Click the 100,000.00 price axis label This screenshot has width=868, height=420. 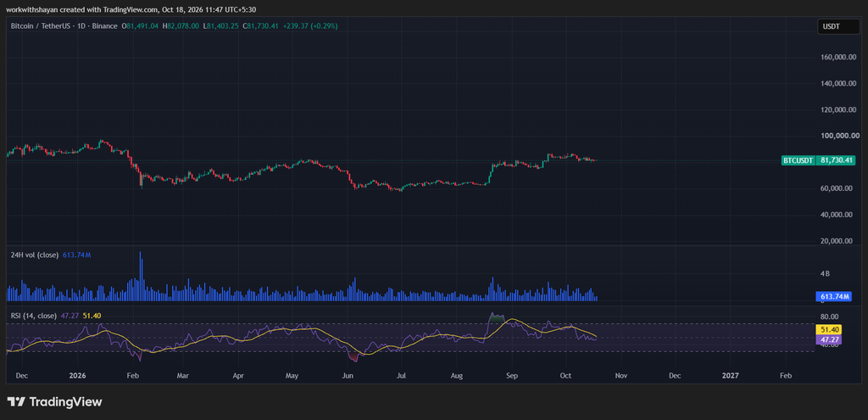[x=840, y=136]
